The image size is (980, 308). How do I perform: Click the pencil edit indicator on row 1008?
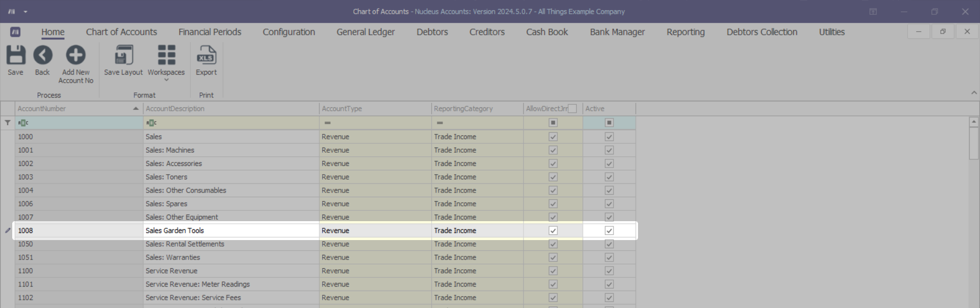click(8, 230)
